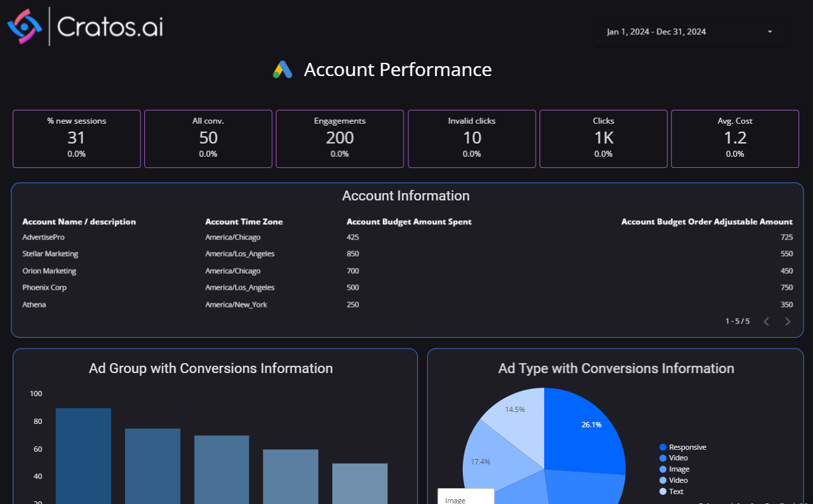Click the 350 adjustable amount cell
Image resolution: width=813 pixels, height=504 pixels.
(787, 305)
